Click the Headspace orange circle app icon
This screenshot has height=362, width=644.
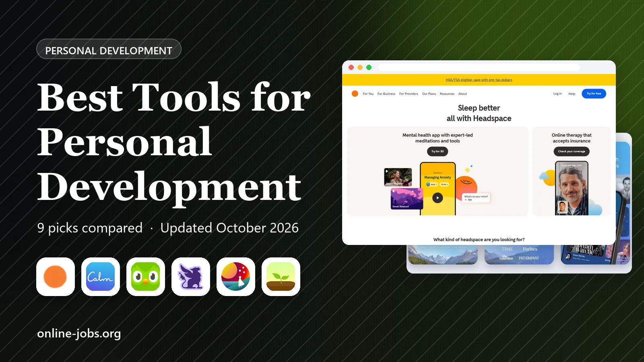pos(56,277)
